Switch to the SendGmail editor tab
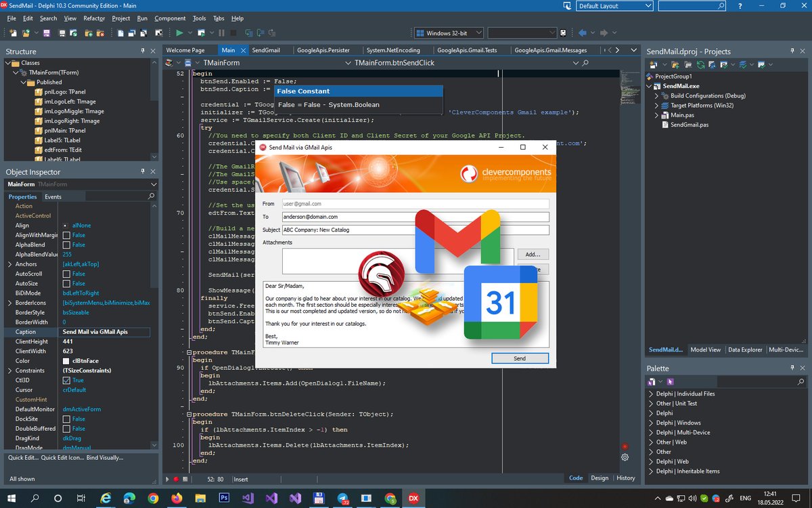The image size is (812, 508). coord(266,50)
